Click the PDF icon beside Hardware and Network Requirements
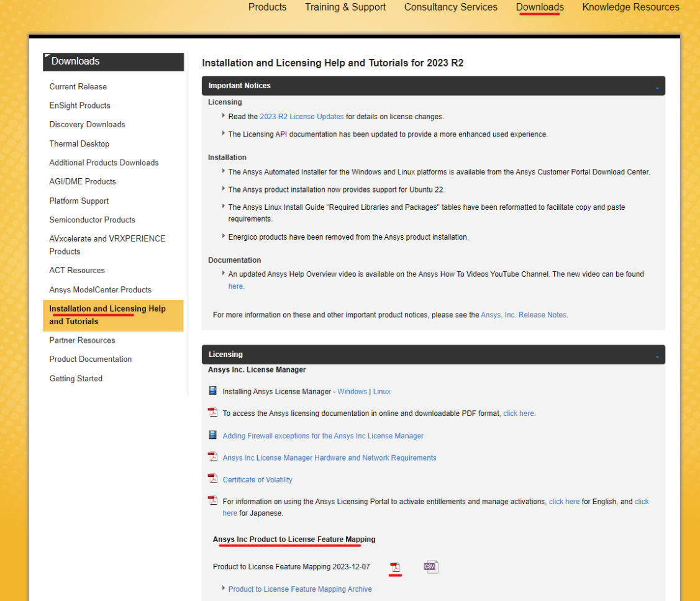 [x=213, y=457]
